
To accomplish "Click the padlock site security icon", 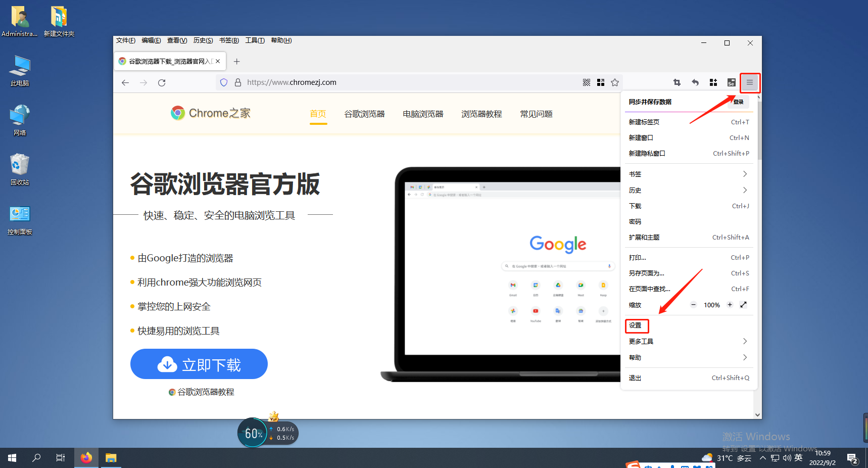I will 238,82.
